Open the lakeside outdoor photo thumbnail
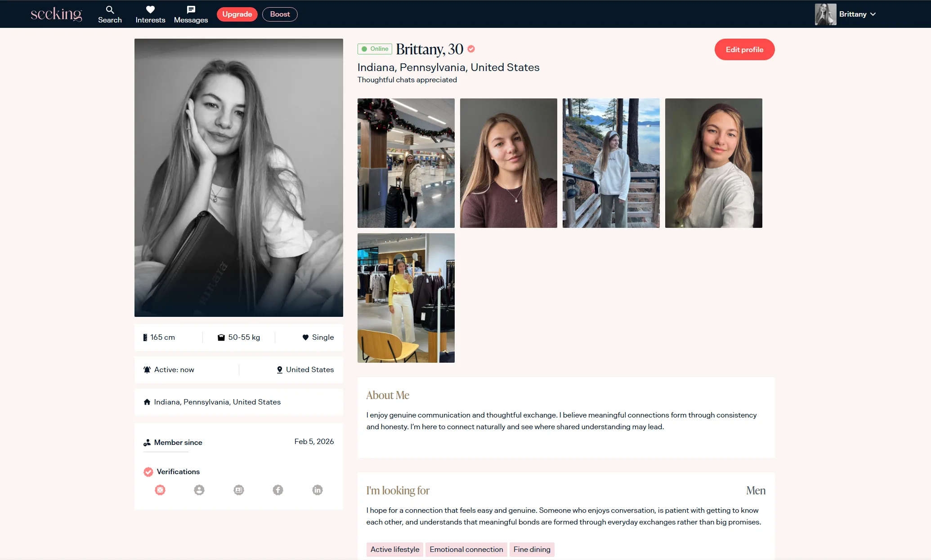The width and height of the screenshot is (931, 560). click(611, 163)
